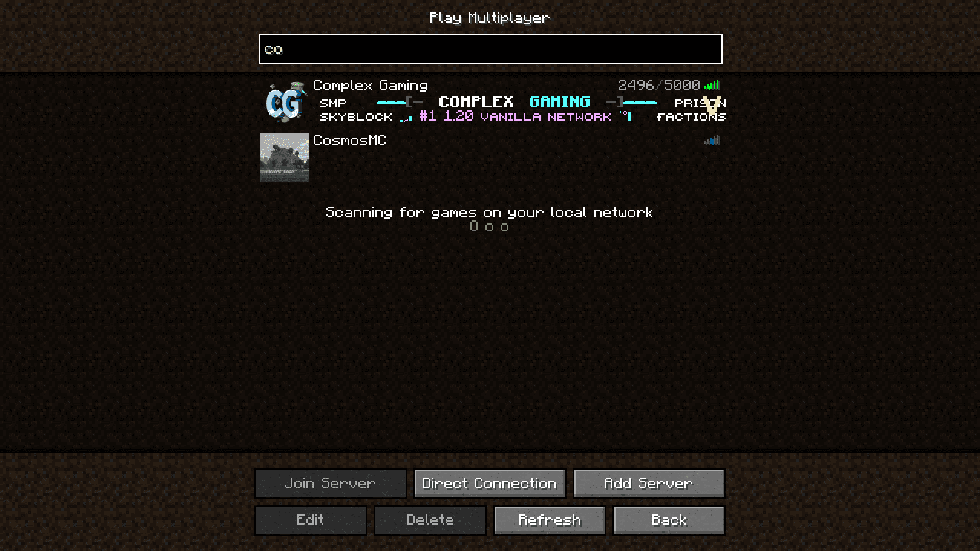Click the CosmosMC server thumbnail
This screenshot has width=980, height=551.
284,157
